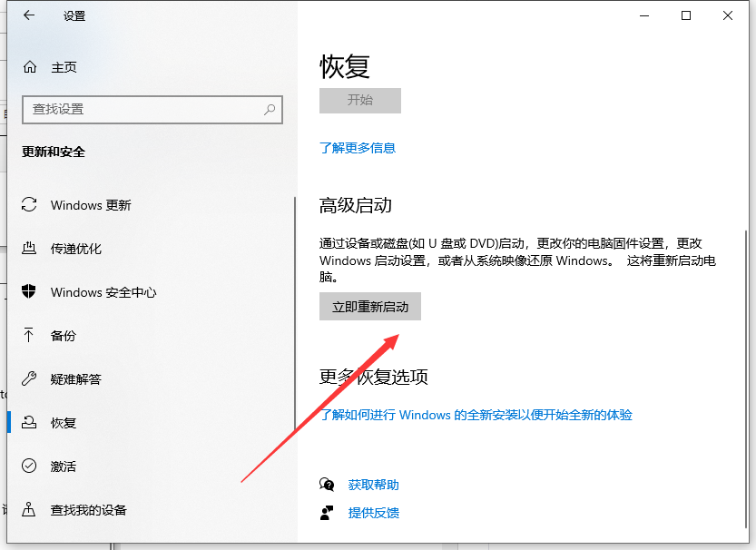Viewport: 756px width, 550px height.
Task: Click the 查找我的设备 person icon
Action: [30, 510]
